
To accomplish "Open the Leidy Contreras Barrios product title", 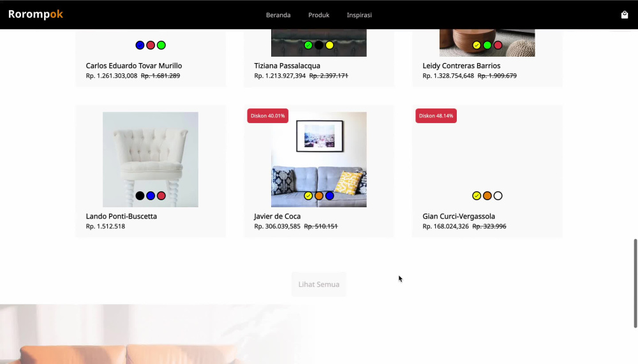I will 461,66.
